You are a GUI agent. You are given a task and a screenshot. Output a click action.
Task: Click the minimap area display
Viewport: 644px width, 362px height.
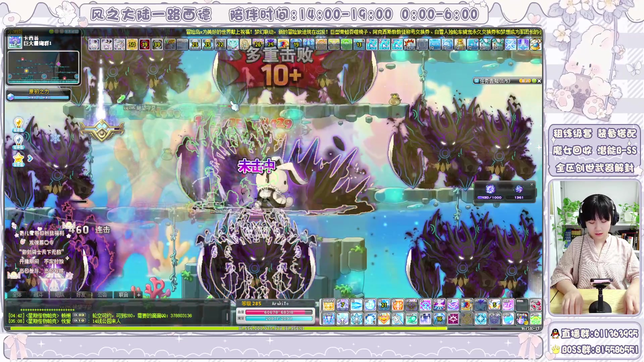click(x=43, y=67)
